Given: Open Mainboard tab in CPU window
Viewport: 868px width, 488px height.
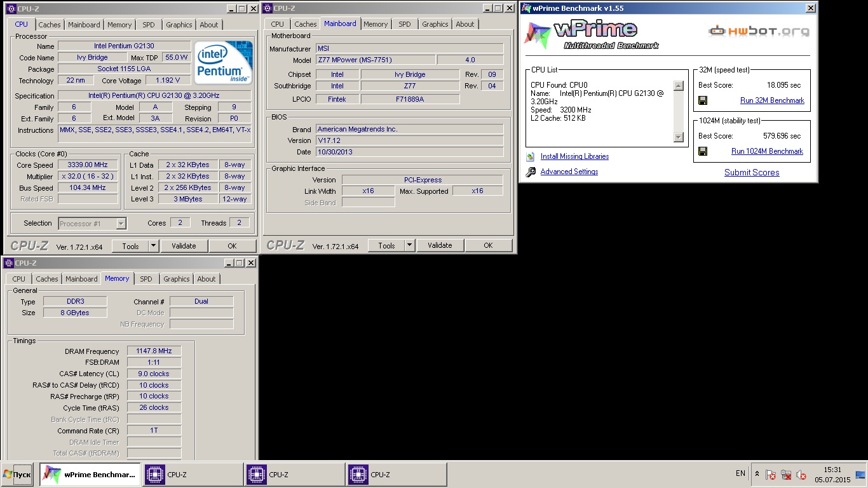Looking at the screenshot, I should click(84, 25).
